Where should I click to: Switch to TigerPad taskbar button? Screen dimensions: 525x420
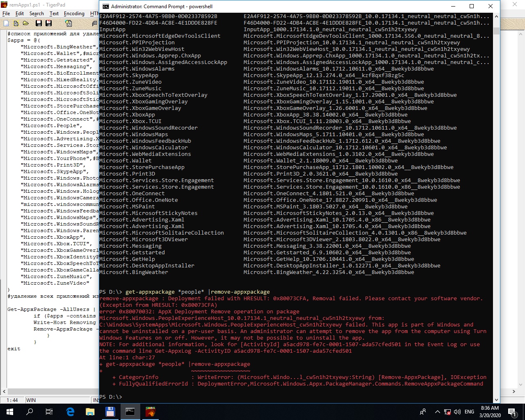pyautogui.click(x=150, y=412)
